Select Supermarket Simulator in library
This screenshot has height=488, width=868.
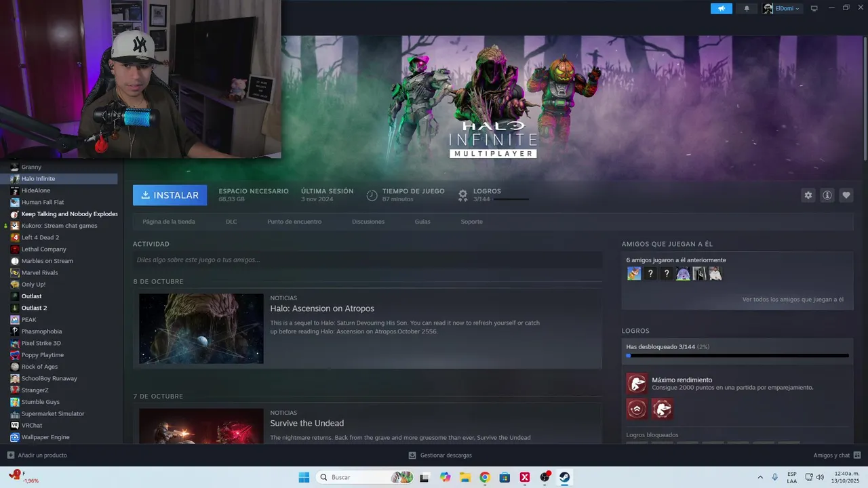click(x=53, y=413)
